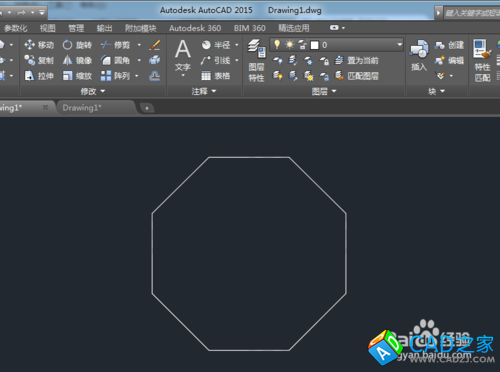Expand the Modify (修改) panel

[93, 91]
